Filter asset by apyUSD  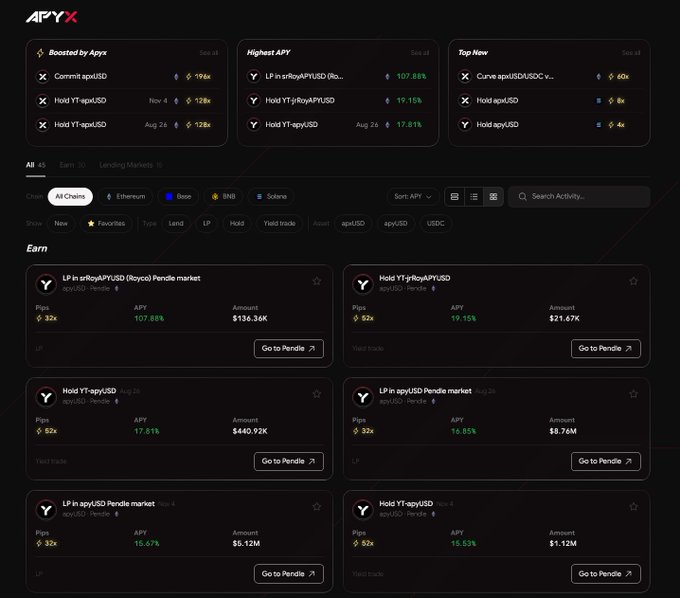[x=396, y=223]
